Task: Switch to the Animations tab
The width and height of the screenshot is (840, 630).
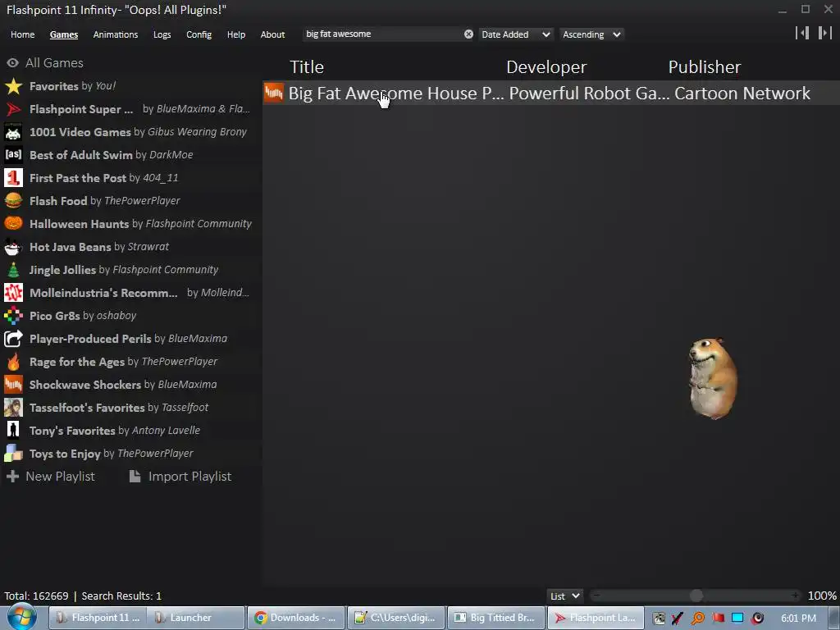Action: click(x=115, y=34)
